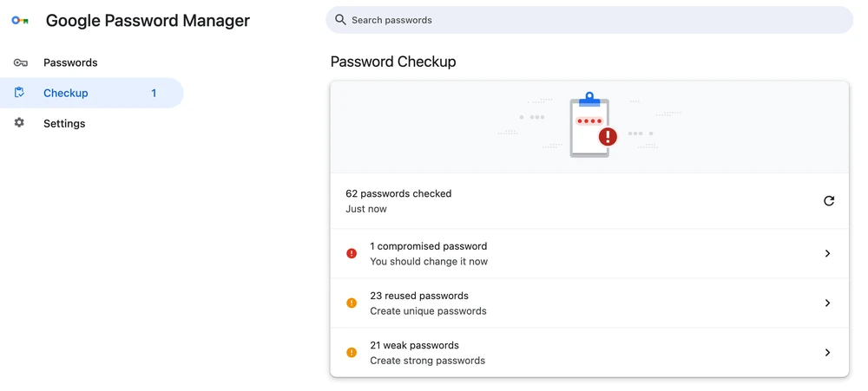Image resolution: width=868 pixels, height=391 pixels.
Task: Expand the reused passwords row chevron
Action: tap(827, 303)
